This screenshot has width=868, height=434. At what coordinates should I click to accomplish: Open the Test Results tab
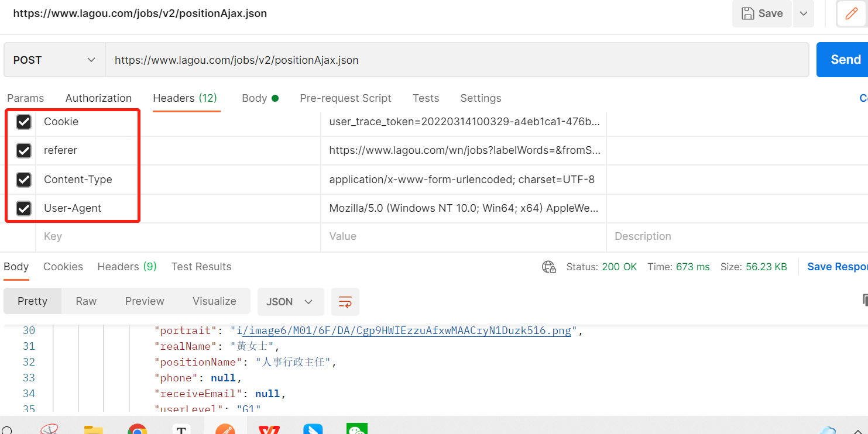pyautogui.click(x=201, y=267)
